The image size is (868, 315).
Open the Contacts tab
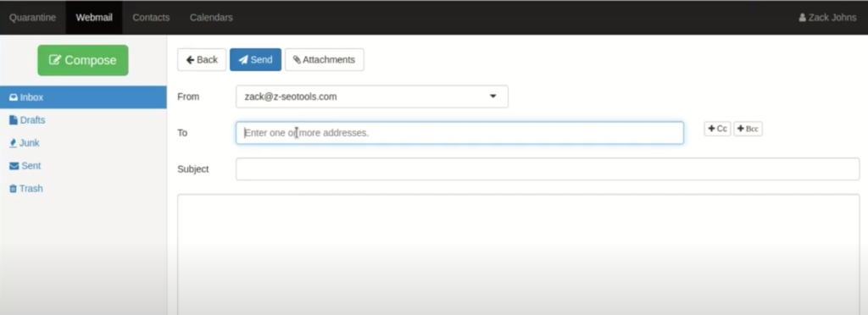coord(151,18)
